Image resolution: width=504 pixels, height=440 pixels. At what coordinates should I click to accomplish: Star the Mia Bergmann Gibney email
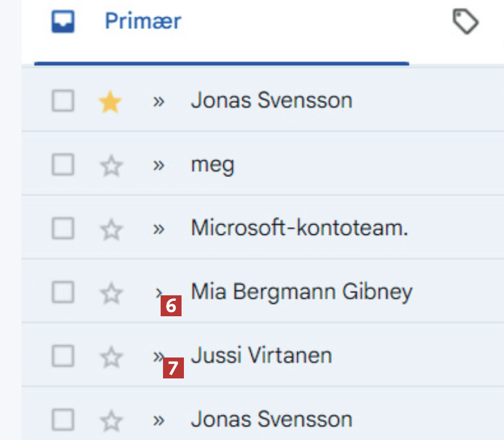coord(110,294)
